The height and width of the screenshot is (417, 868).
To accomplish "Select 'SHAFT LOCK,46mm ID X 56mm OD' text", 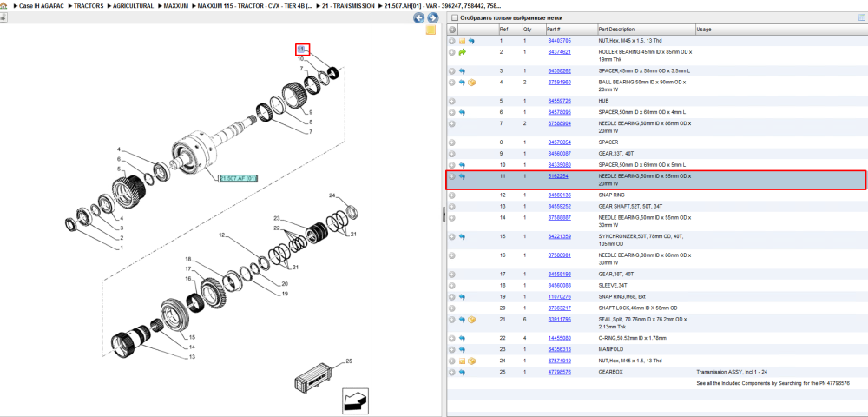I will tap(636, 308).
